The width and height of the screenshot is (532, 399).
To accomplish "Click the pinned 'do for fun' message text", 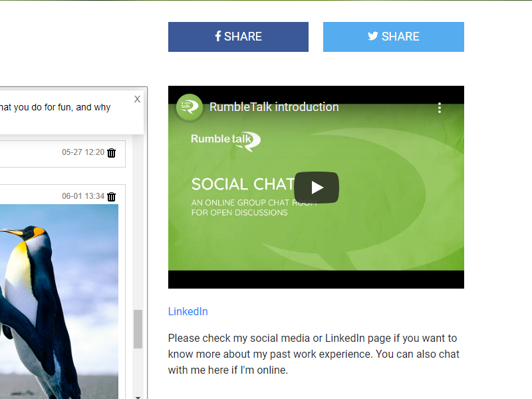I will coord(56,107).
